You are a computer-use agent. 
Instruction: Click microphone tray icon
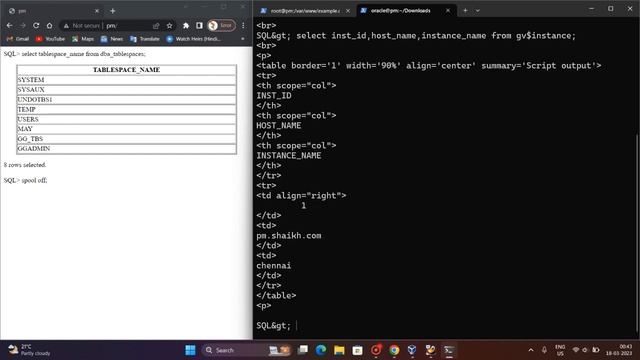click(544, 350)
